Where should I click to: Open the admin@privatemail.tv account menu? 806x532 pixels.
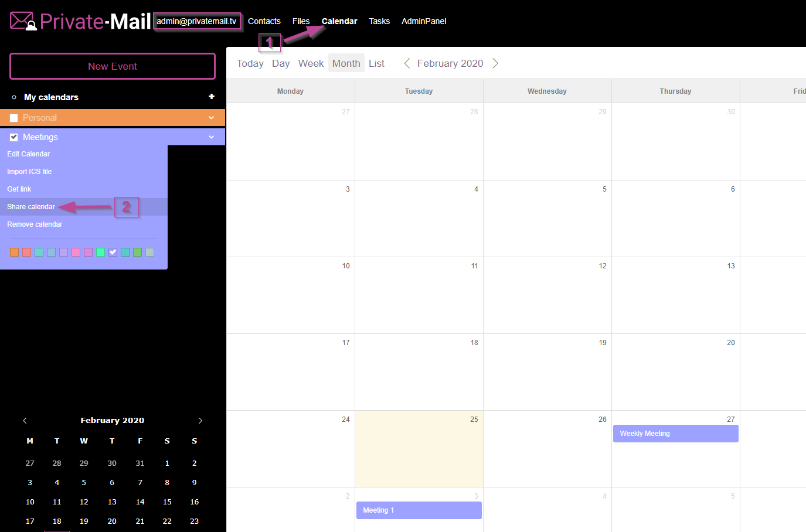tap(197, 21)
